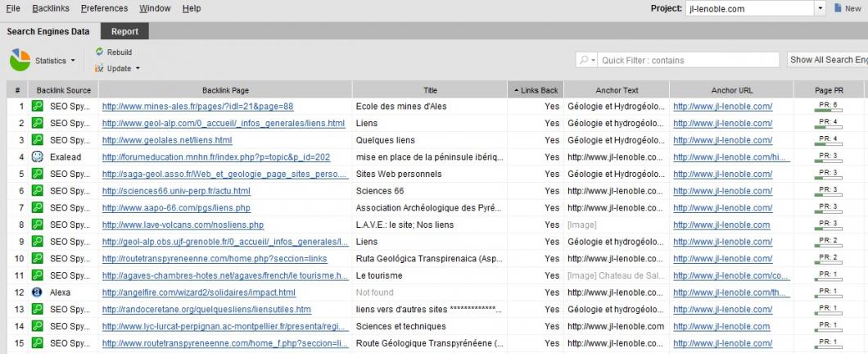Click SEO SpyGlass source icon in row 8
Image resolution: width=868 pixels, height=354 pixels.
point(37,225)
